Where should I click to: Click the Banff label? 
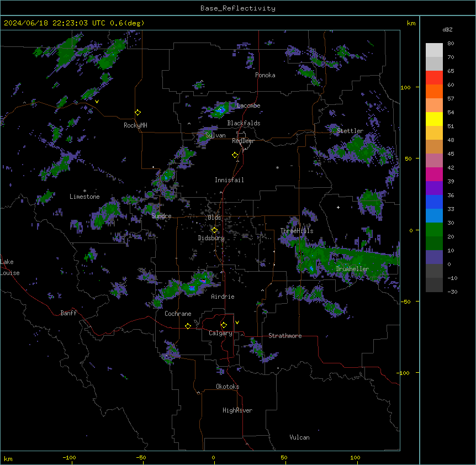pyautogui.click(x=68, y=313)
